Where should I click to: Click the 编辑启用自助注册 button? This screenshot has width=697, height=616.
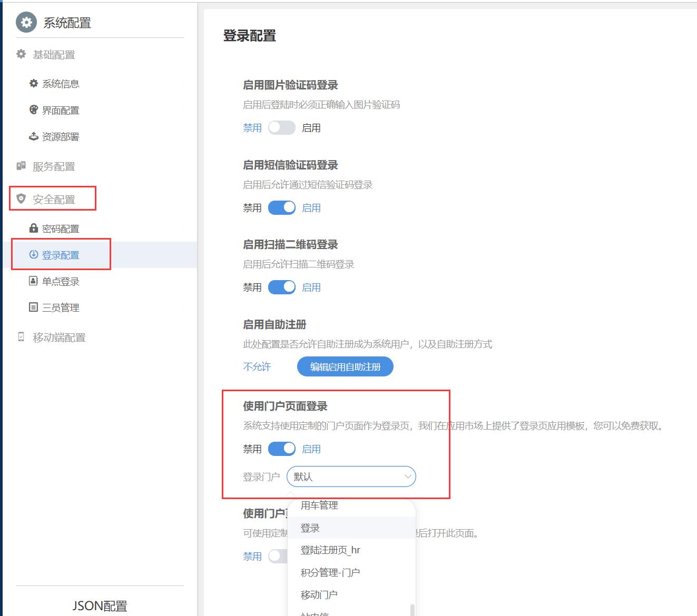point(345,367)
